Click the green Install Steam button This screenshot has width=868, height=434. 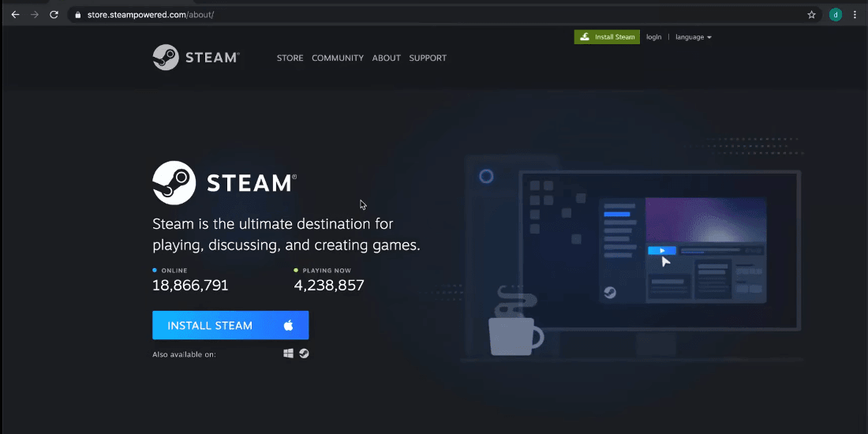click(x=607, y=37)
